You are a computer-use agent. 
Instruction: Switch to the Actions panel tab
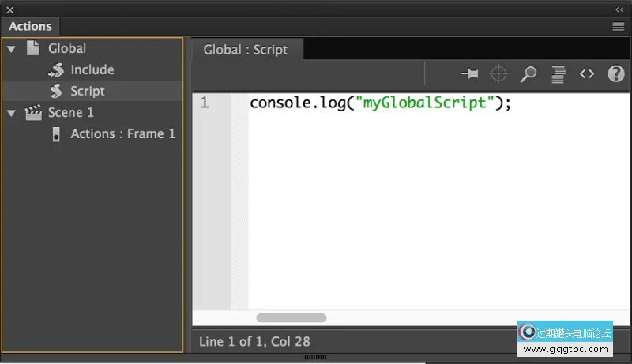pyautogui.click(x=30, y=26)
